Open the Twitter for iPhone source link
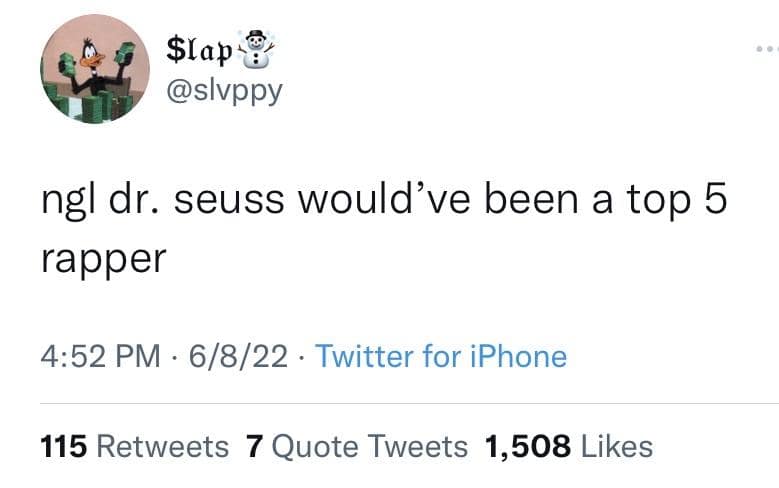Screen dimensions: 779x488 click(441, 356)
